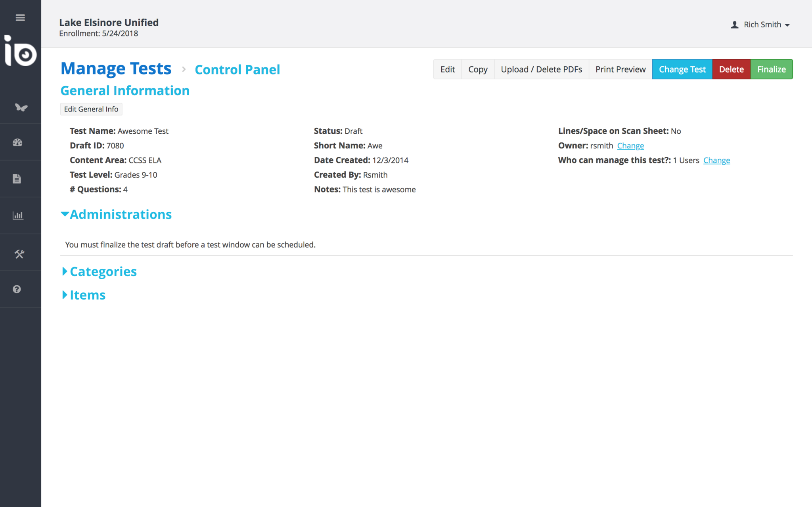812x507 pixels.
Task: Click the io logo in sidebar
Action: (x=20, y=52)
